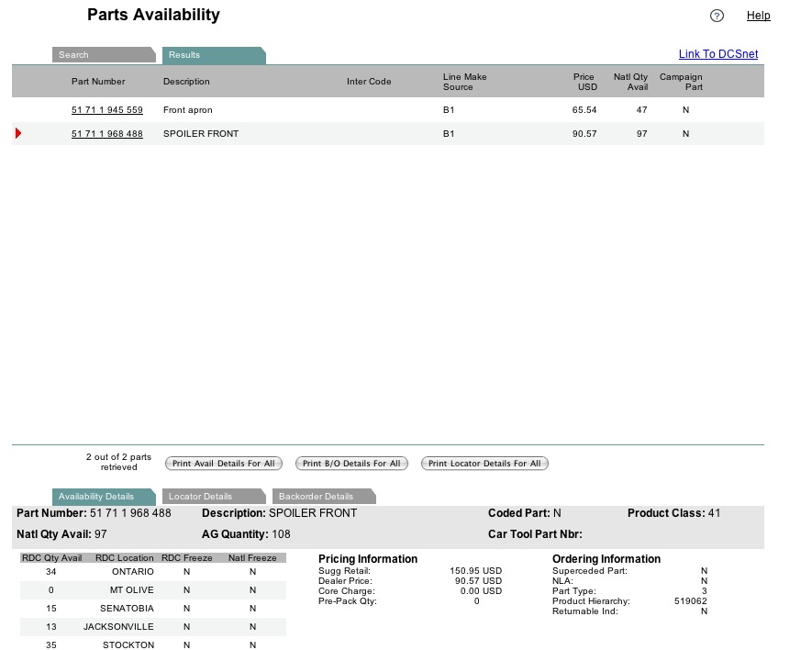Viewport: 812px width, 650px height.
Task: Open the Help link
Action: pos(758,16)
